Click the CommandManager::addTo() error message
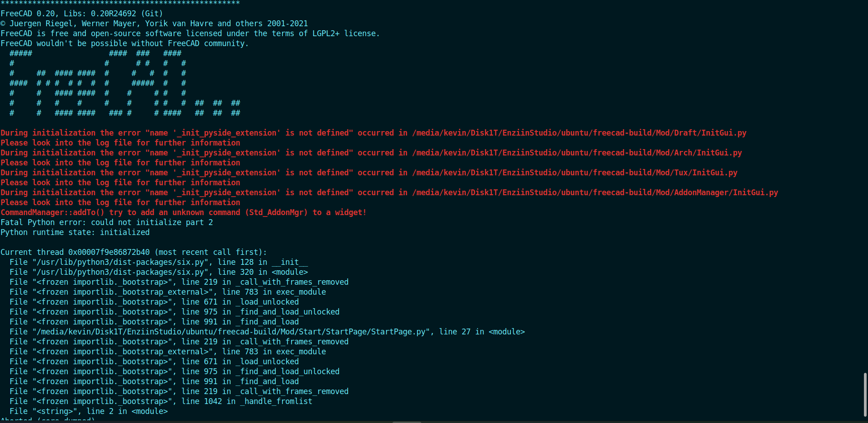Viewport: 868px width, 423px height. pyautogui.click(x=183, y=212)
